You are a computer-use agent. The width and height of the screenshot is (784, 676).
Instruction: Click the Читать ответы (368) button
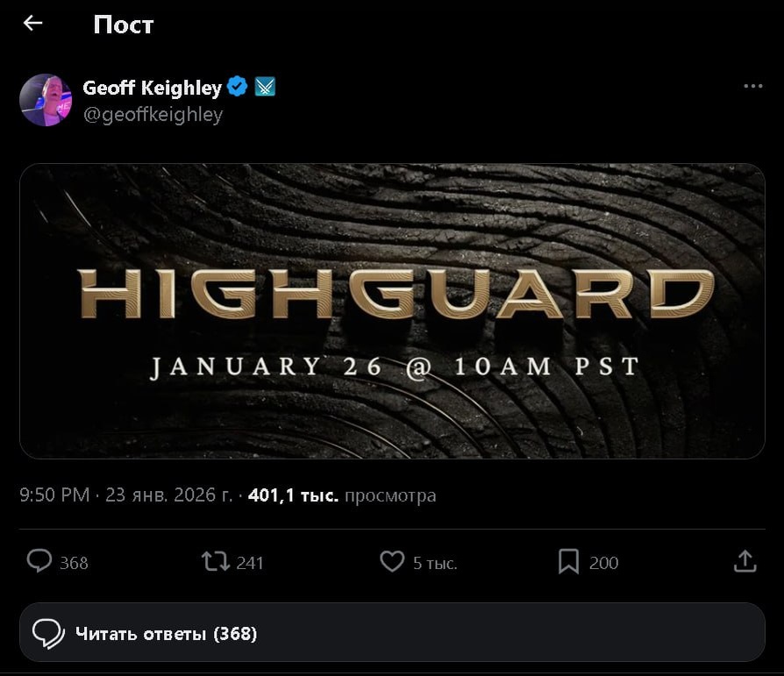392,632
